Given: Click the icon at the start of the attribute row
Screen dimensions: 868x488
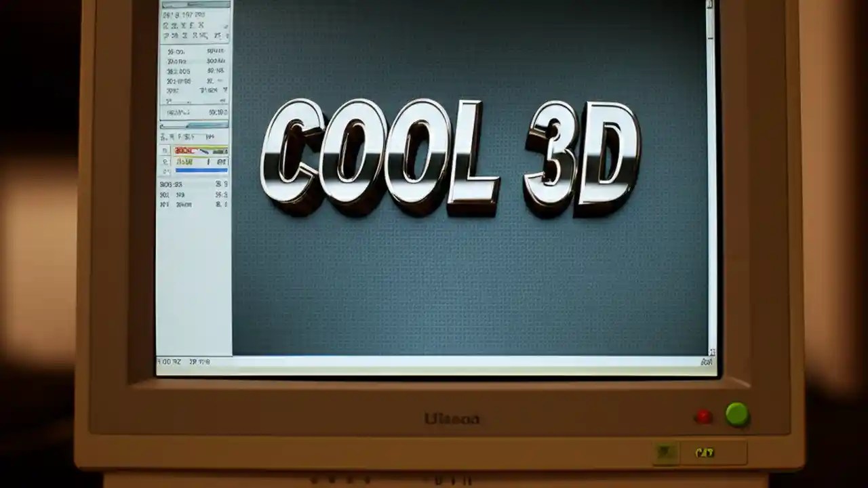Looking at the screenshot, I should pos(165,137).
